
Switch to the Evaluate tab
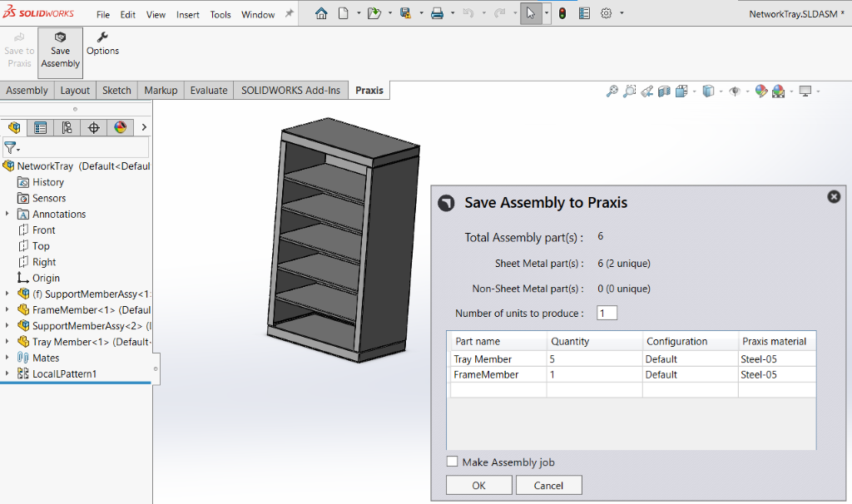click(x=208, y=91)
